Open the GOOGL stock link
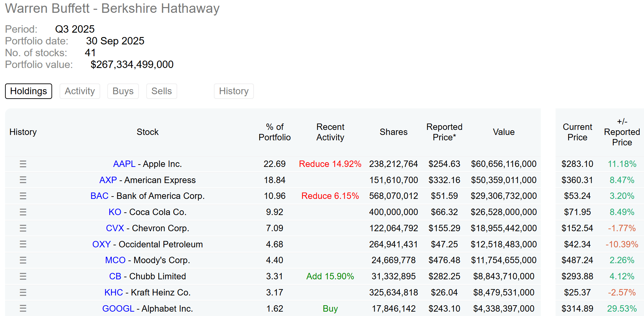The image size is (644, 316). (x=118, y=309)
